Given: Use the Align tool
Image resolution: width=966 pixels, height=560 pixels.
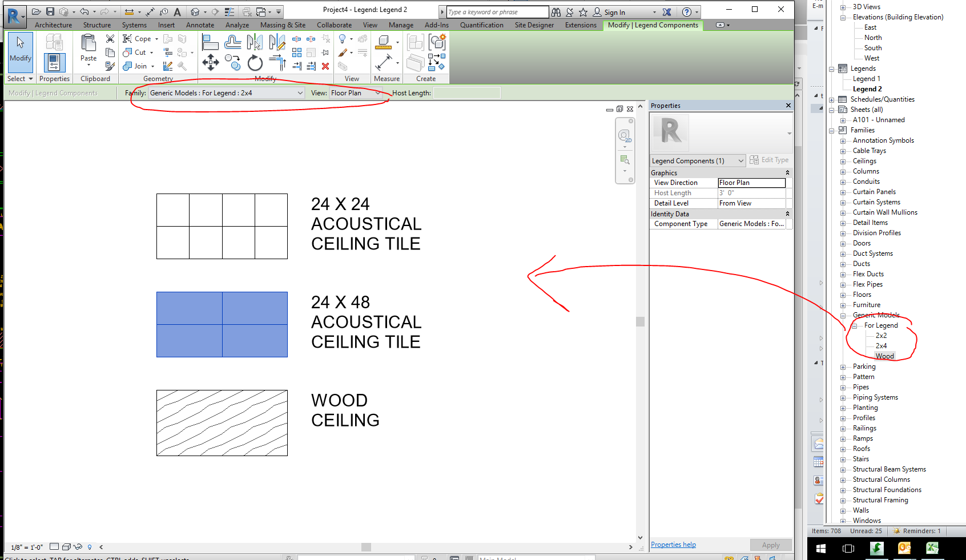Looking at the screenshot, I should 210,42.
